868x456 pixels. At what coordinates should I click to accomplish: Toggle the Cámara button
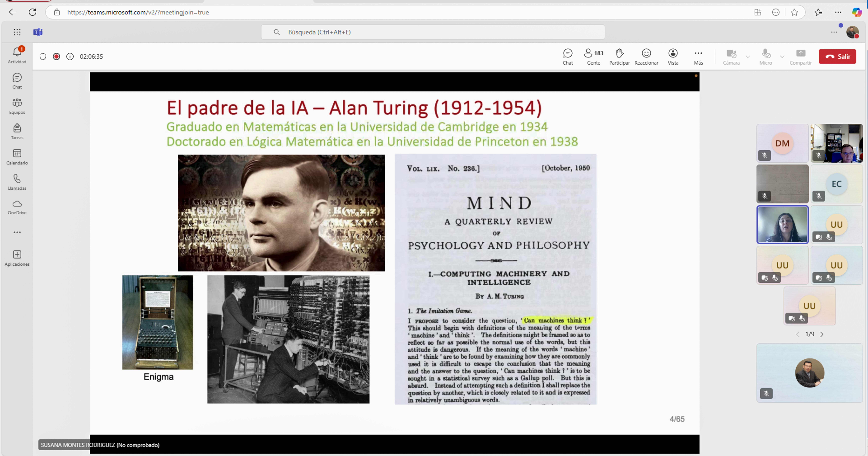click(731, 57)
